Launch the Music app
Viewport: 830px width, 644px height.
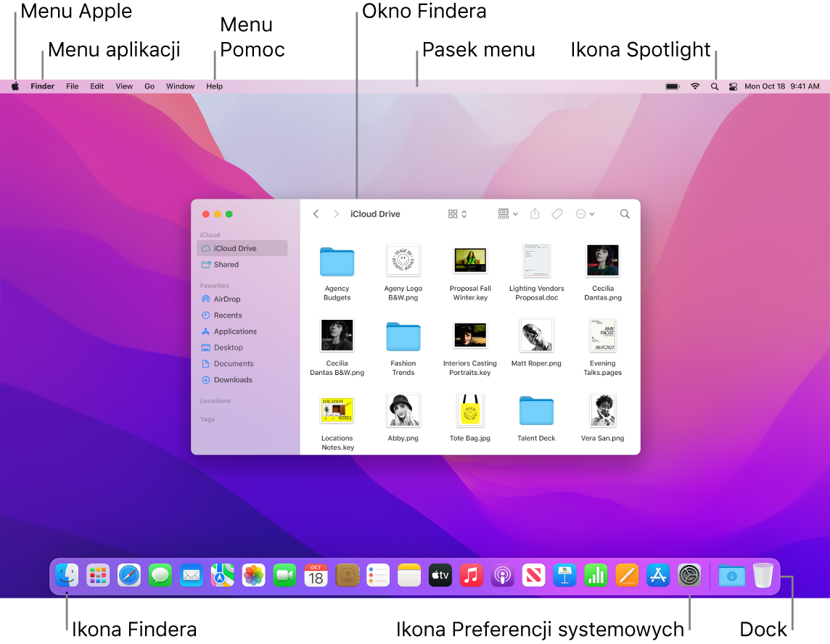pyautogui.click(x=471, y=575)
